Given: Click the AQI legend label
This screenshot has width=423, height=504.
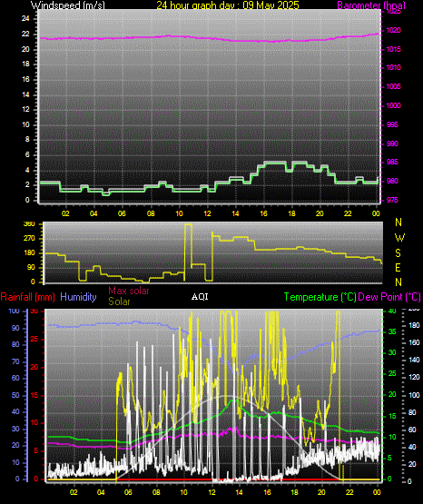Looking at the screenshot, I should pyautogui.click(x=200, y=297).
